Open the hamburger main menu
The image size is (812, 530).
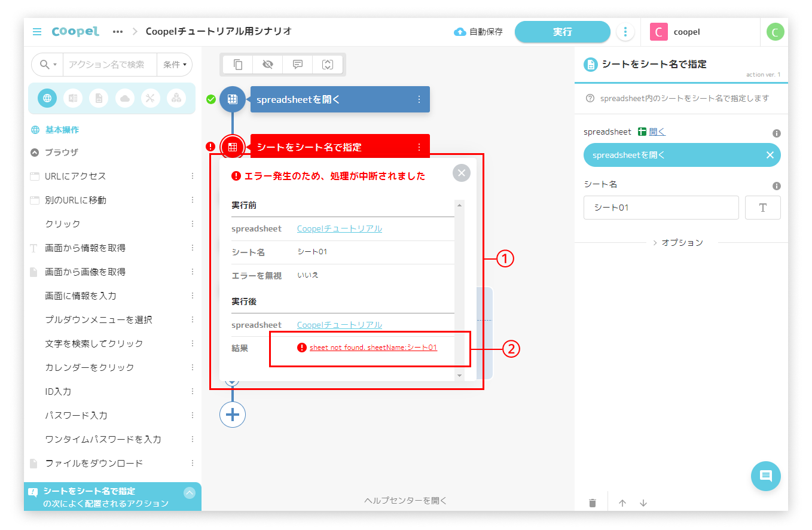[37, 32]
